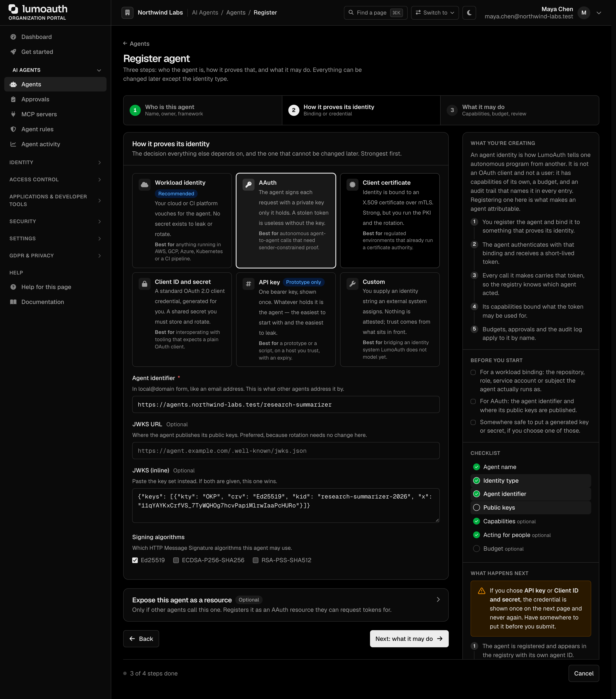The width and height of the screenshot is (616, 699).
Task: Click Next: what it may do button
Action: click(409, 639)
